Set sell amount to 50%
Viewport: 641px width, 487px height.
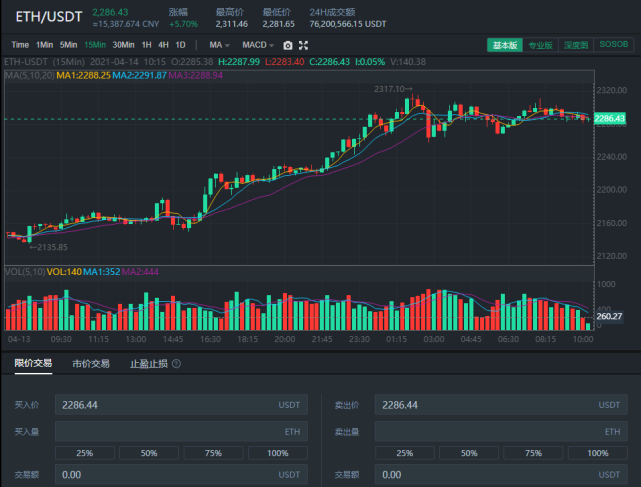(469, 453)
